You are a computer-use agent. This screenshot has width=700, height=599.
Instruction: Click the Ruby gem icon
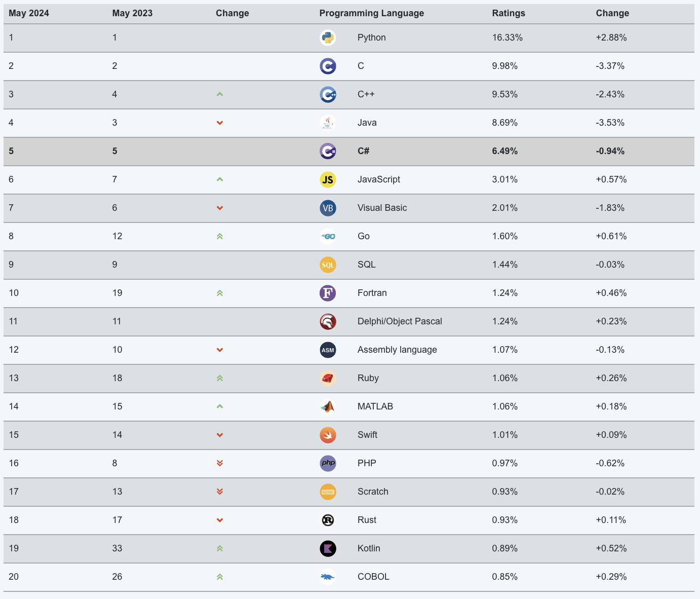tap(328, 378)
